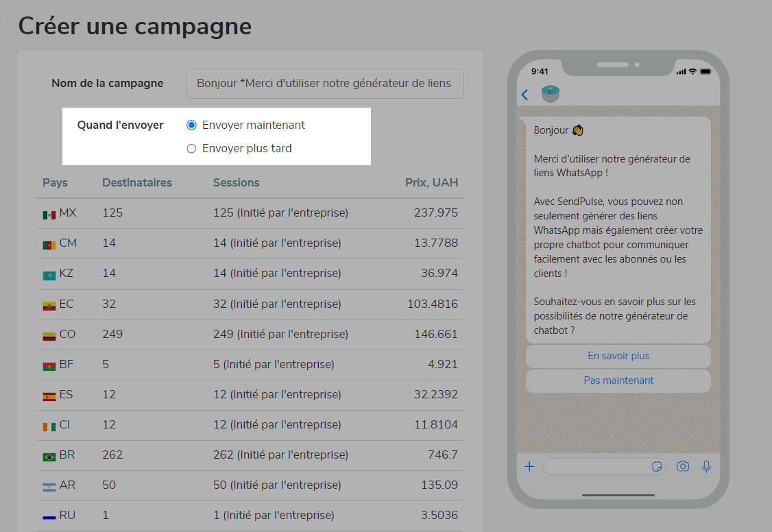
Task: Click the back chevron in the WhatsApp preview
Action: tap(524, 95)
